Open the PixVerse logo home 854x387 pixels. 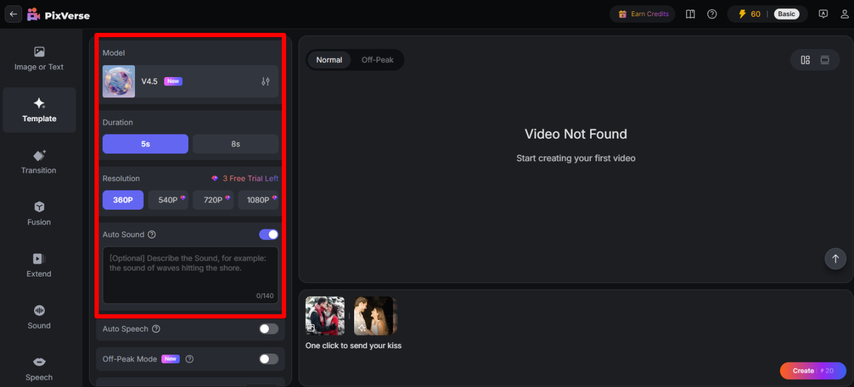(x=58, y=15)
